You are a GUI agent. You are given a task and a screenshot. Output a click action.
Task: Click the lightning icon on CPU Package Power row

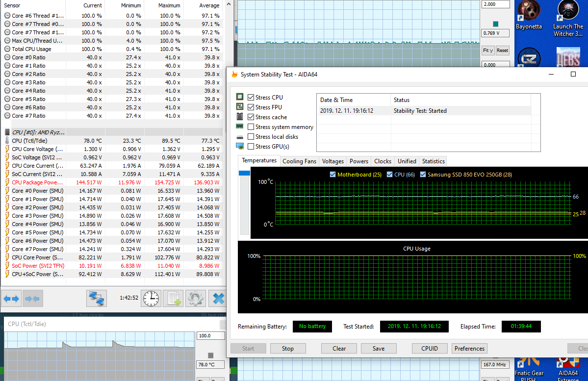[7, 182]
